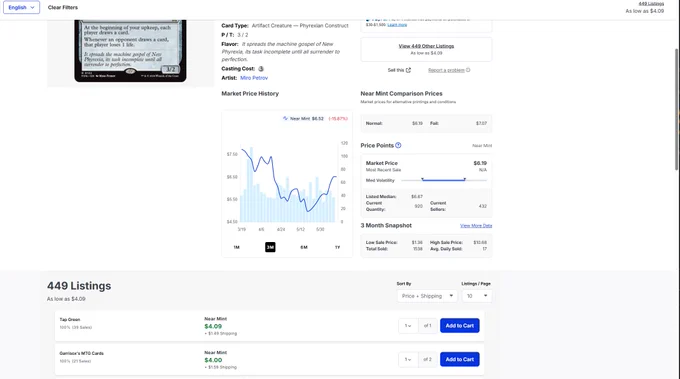Select the 6M chart range tab
This screenshot has width=680, height=379.
(304, 247)
